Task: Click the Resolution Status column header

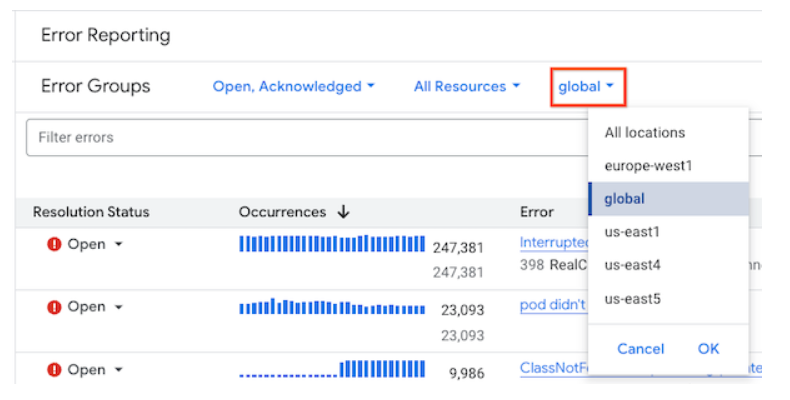Action: pyautogui.click(x=91, y=212)
